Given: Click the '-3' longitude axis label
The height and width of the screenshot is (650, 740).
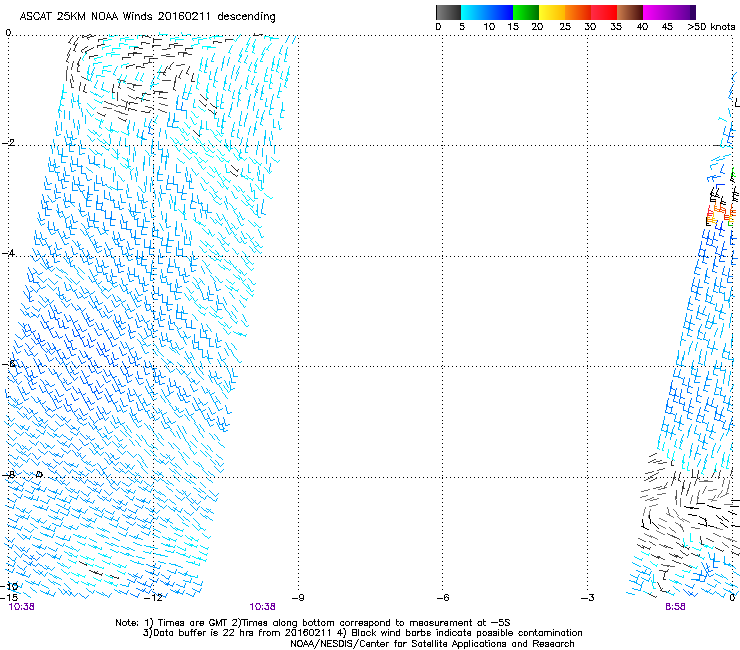Looking at the screenshot, I should coord(588,598).
